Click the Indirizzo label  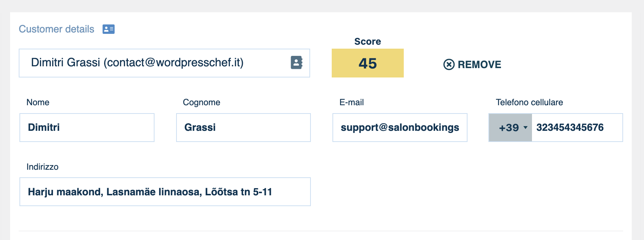pyautogui.click(x=43, y=167)
